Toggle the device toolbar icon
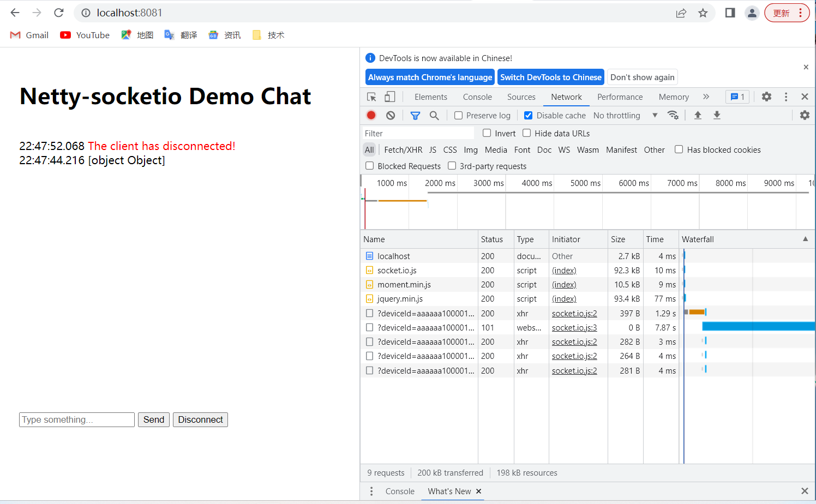This screenshot has width=816, height=504. click(390, 97)
